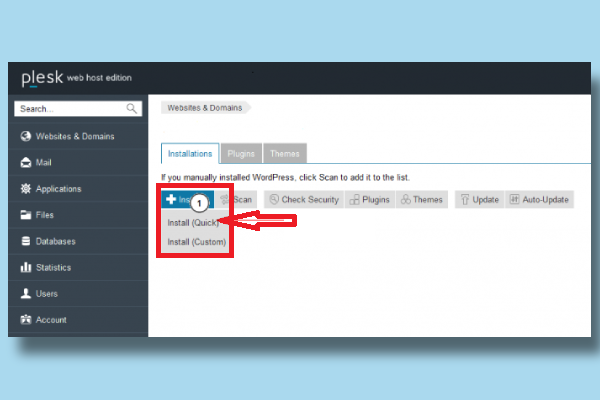Choose Install (Custom) from the dropdown

[197, 242]
